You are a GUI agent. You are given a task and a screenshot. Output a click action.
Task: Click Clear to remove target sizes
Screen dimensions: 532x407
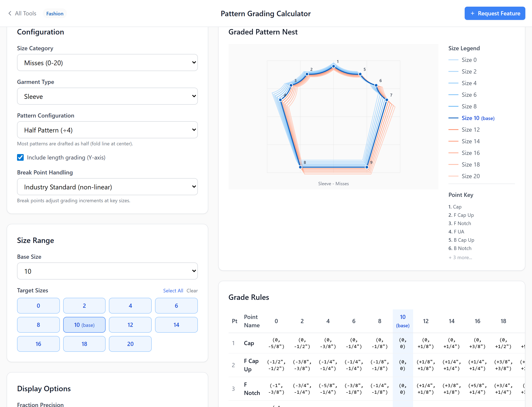click(192, 291)
